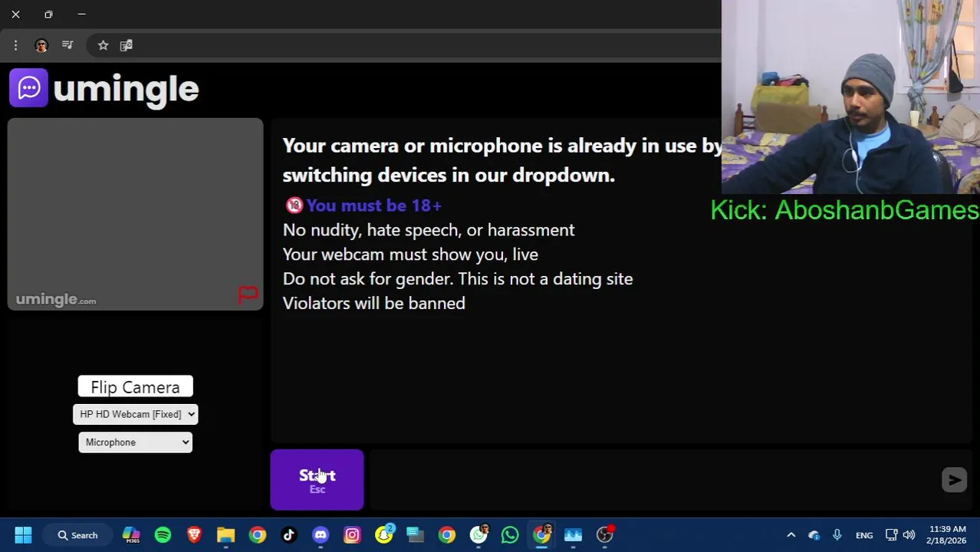Click 'Your webcam must show you, live'

[x=410, y=255]
